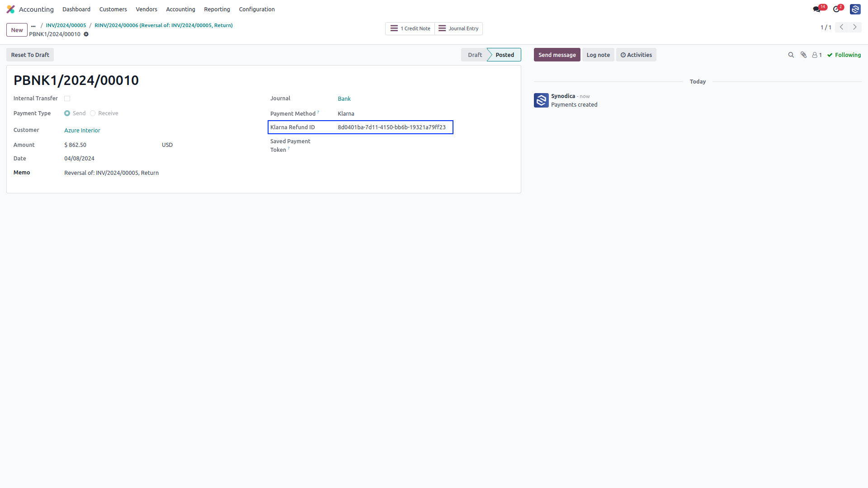Click the USD currency value
The width and height of the screenshot is (868, 488).
167,145
